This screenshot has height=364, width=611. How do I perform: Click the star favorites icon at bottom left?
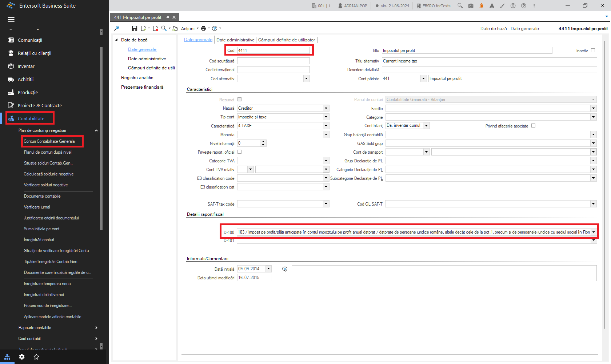(x=36, y=357)
